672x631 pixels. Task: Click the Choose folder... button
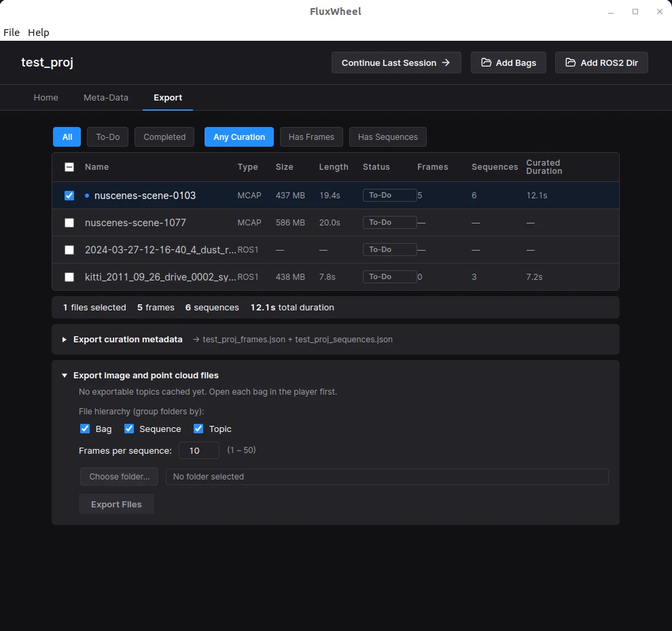(x=119, y=477)
